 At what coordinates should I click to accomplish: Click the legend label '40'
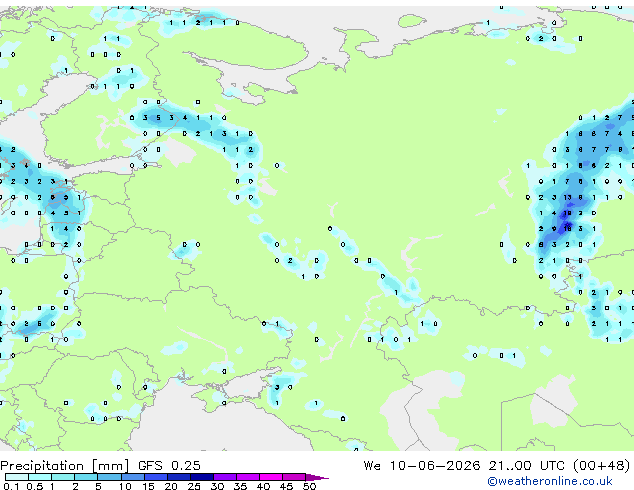click(264, 486)
